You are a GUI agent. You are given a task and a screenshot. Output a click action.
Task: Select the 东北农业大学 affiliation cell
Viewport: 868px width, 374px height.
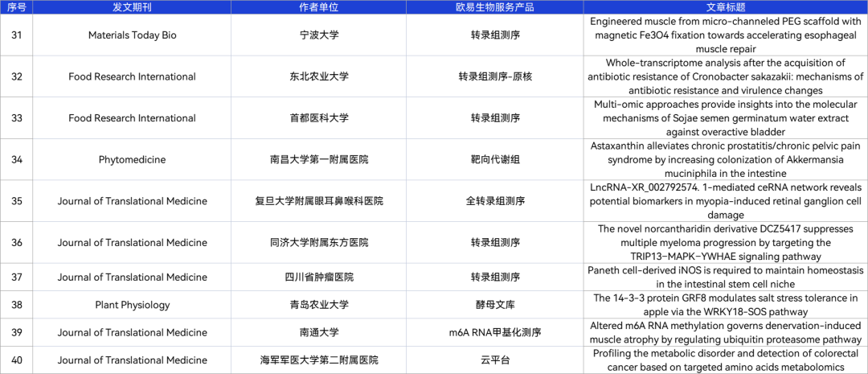tap(318, 76)
